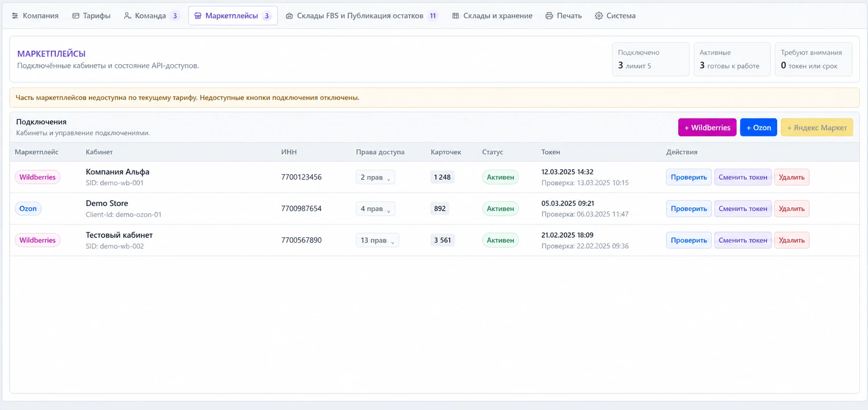The height and width of the screenshot is (410, 868).
Task: Check the Тестовый кабинет connection
Action: pyautogui.click(x=689, y=240)
